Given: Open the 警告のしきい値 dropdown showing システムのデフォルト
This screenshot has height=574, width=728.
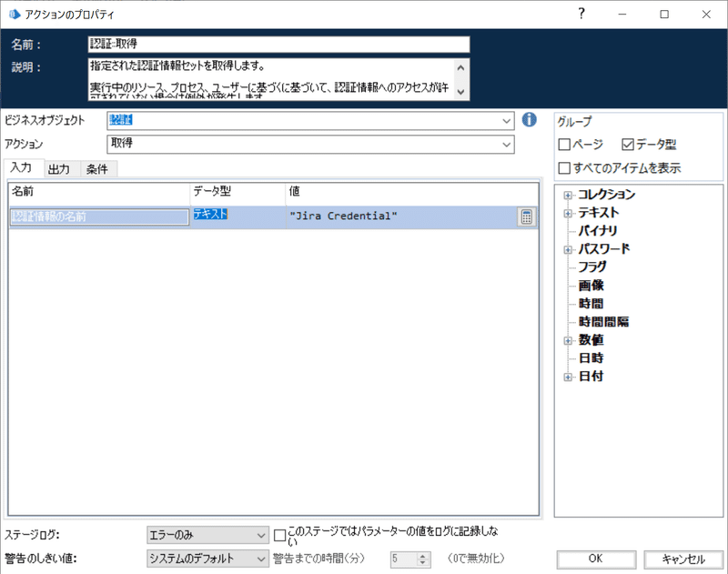Looking at the screenshot, I should (207, 559).
